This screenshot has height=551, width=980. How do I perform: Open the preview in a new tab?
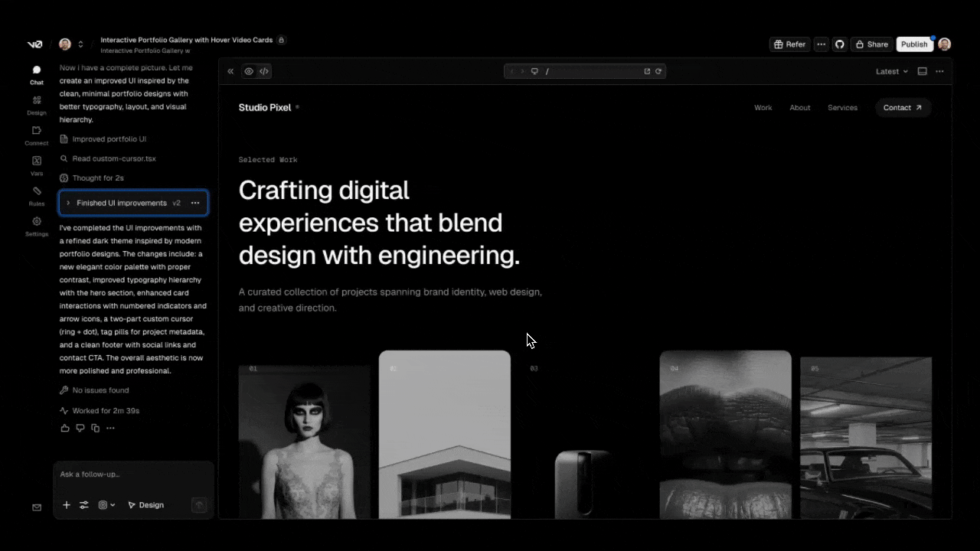(647, 71)
